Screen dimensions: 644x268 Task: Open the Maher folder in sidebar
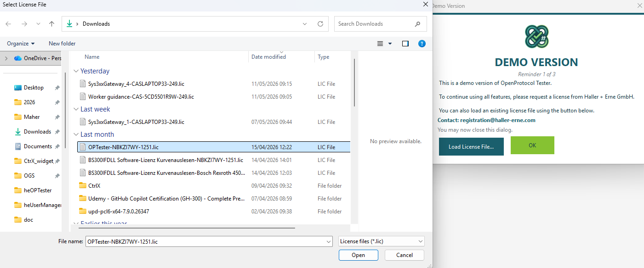tap(32, 117)
